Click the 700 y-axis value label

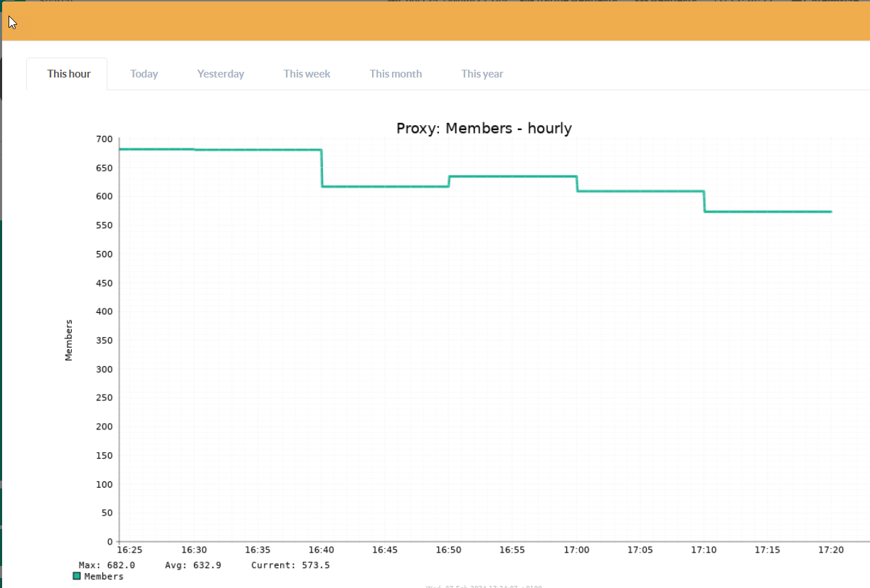pyautogui.click(x=104, y=139)
